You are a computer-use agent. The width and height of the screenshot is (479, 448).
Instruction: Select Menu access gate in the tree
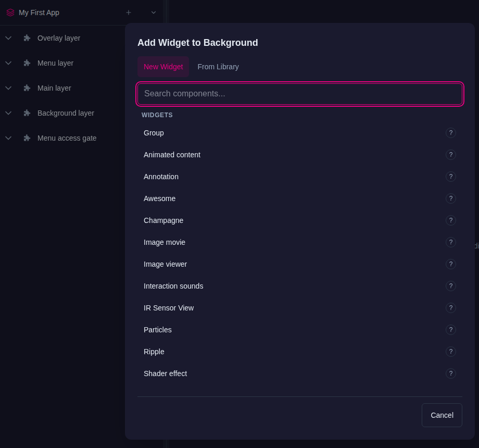(67, 138)
